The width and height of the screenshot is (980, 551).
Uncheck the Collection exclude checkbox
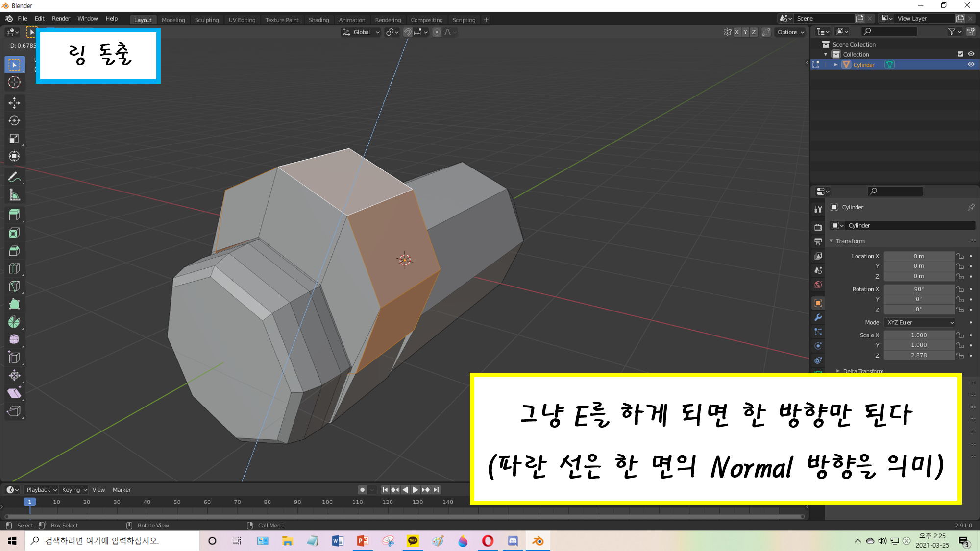tap(960, 54)
